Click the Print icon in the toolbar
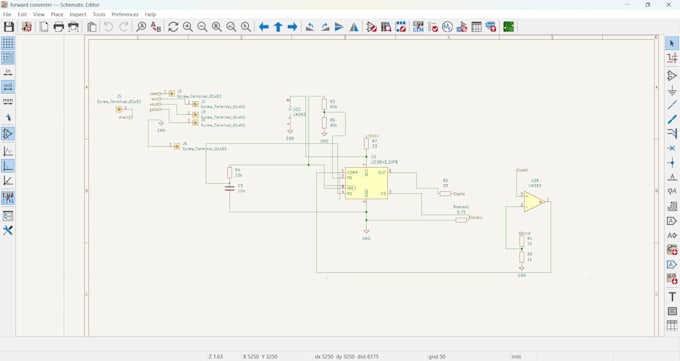The height and width of the screenshot is (361, 680). pos(59,27)
